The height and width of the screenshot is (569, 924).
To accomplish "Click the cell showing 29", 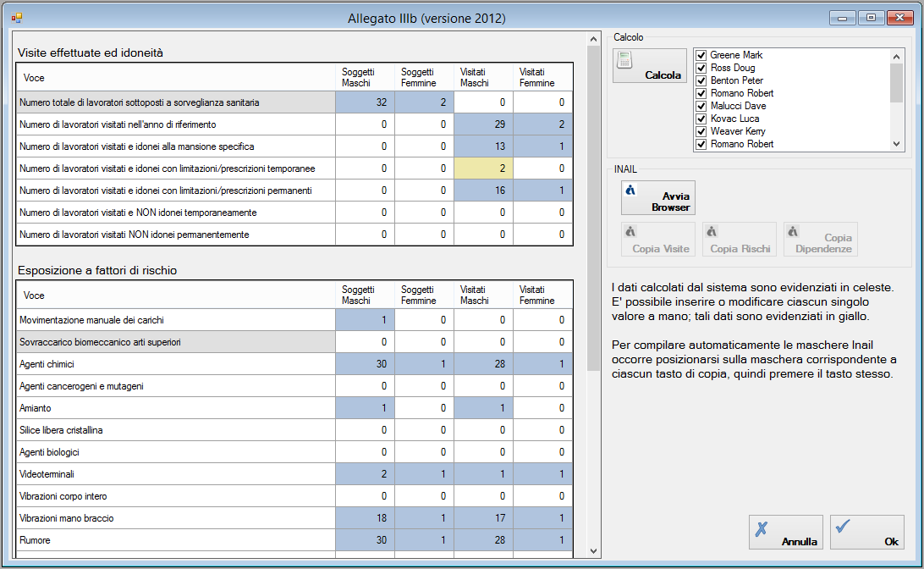I will 483,124.
